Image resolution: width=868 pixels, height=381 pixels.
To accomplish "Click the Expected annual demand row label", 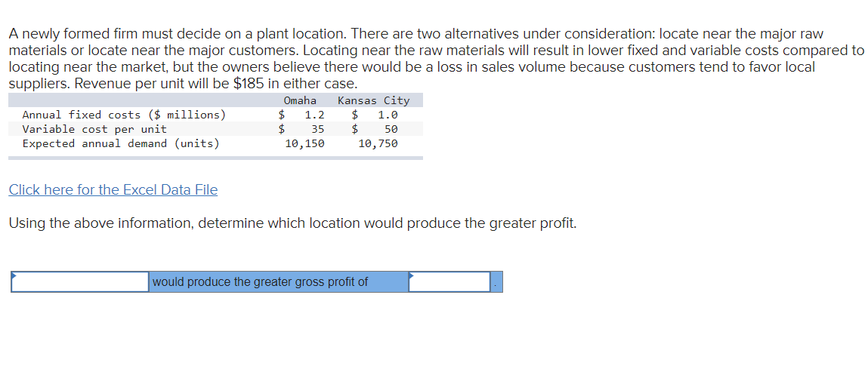I will tap(121, 144).
